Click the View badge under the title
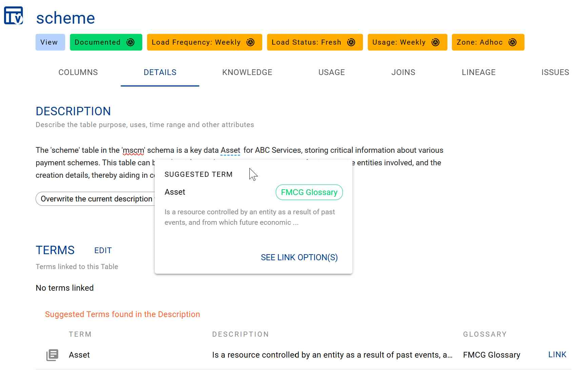Screen dimensions: 588x386 point(50,42)
